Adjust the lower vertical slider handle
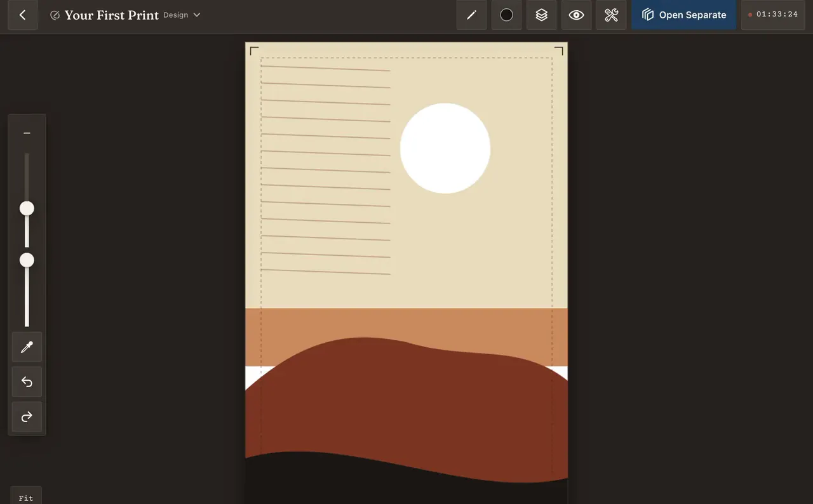The width and height of the screenshot is (813, 504). coord(27,260)
